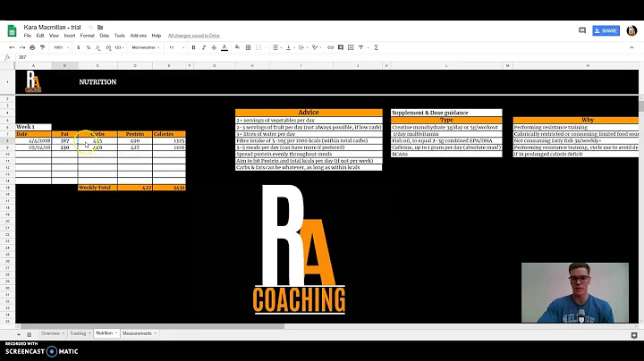Open the Measurements tab arrow menu
Screen dimensions: 644x361
[156, 333]
